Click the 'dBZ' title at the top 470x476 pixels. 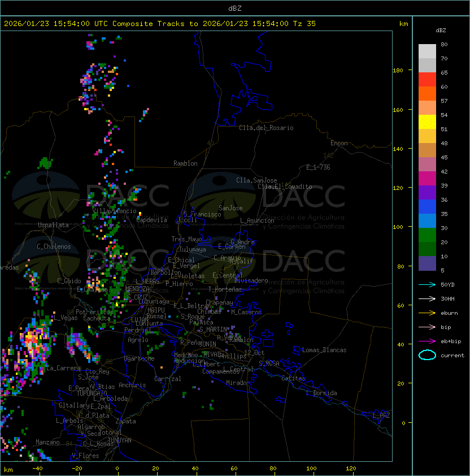tap(235, 8)
